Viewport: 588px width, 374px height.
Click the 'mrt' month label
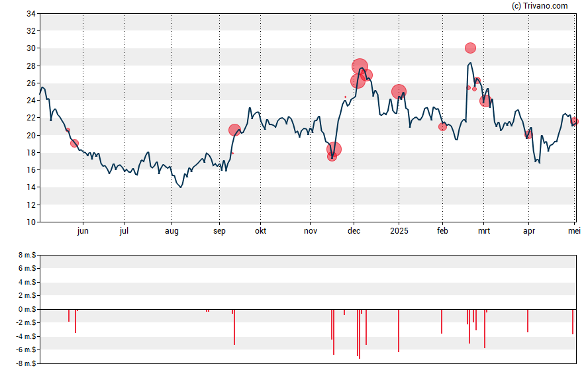484,231
